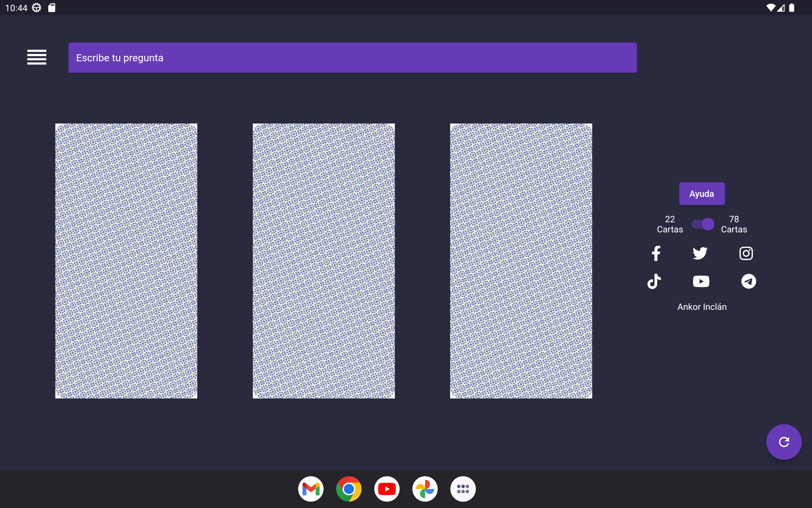Image resolution: width=812 pixels, height=508 pixels.
Task: Open the Twitter link icon
Action: coord(700,253)
